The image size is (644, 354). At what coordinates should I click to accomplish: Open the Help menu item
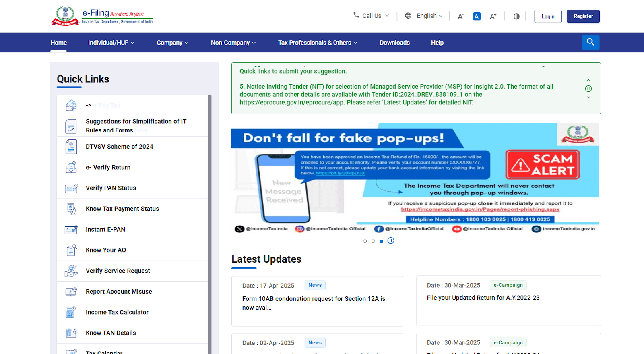point(437,43)
